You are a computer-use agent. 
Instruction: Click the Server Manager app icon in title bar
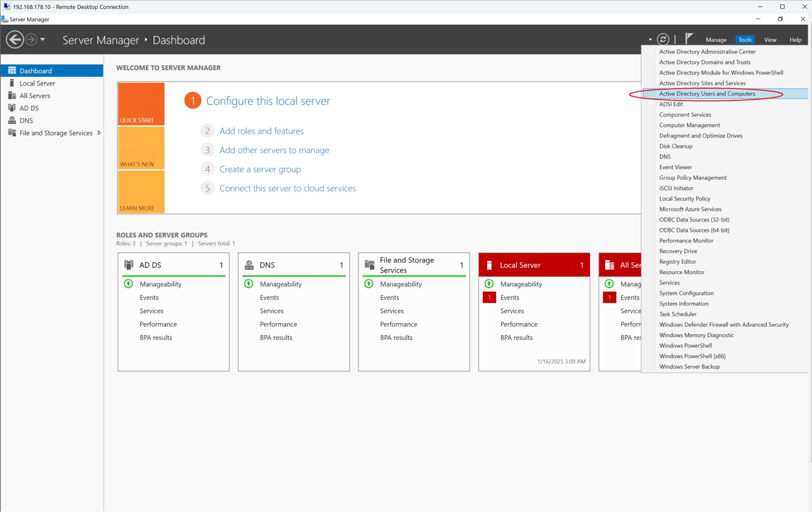[5, 19]
